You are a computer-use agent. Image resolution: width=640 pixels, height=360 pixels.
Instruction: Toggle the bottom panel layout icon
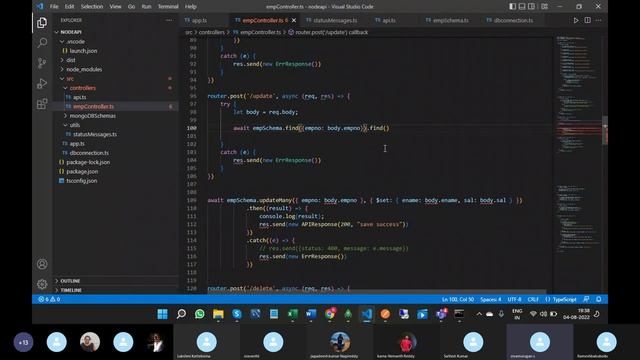coord(522,7)
